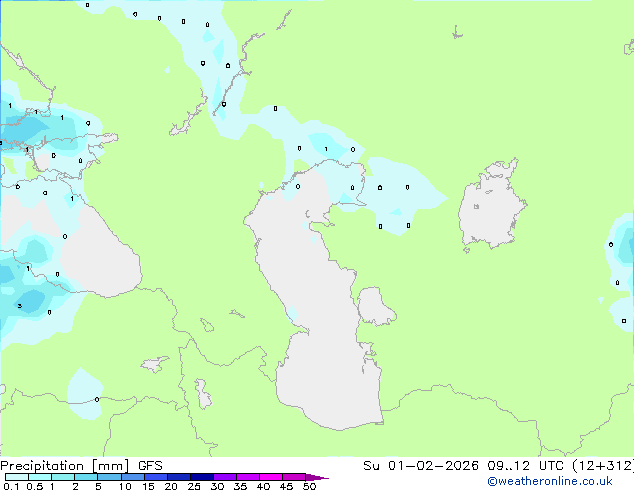Screen dimensions: 634x490
Task: Click the 'GFS' model label
Action: coord(150,466)
